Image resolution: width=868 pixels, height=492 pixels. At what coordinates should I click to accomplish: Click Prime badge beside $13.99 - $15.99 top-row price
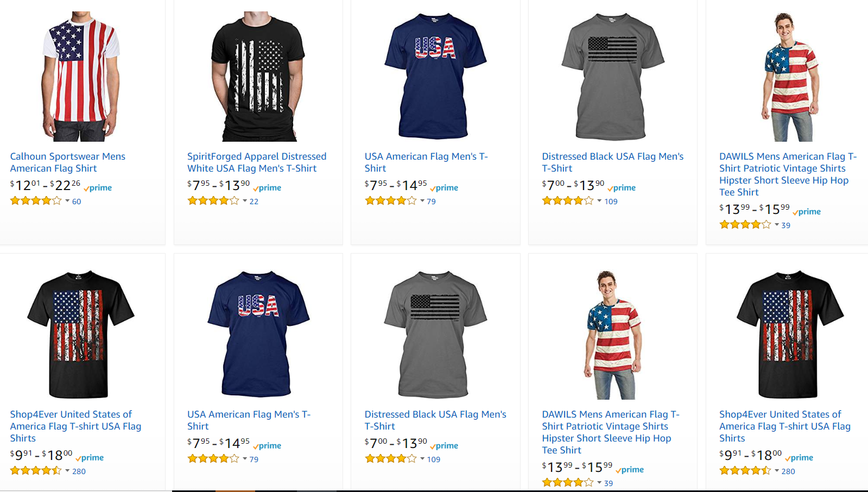pos(807,212)
